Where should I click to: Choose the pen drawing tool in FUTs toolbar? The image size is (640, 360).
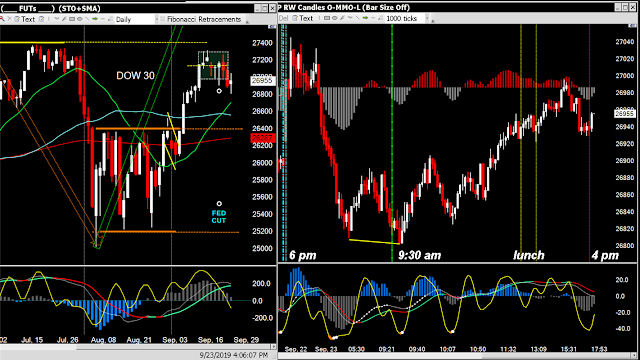pos(64,19)
